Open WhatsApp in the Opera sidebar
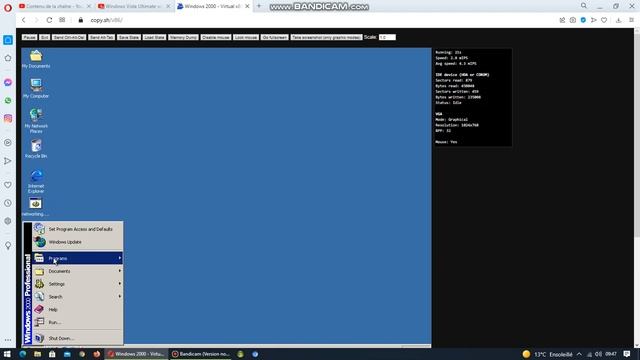 pos(8,100)
